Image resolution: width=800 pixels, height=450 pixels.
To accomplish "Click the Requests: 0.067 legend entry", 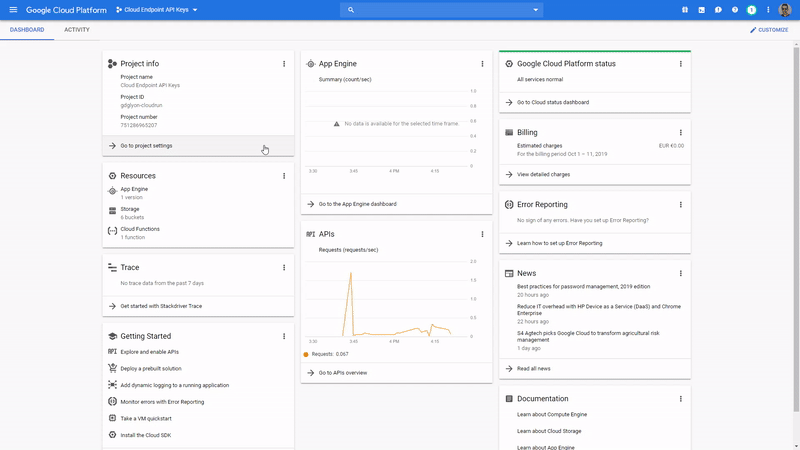I will click(326, 354).
